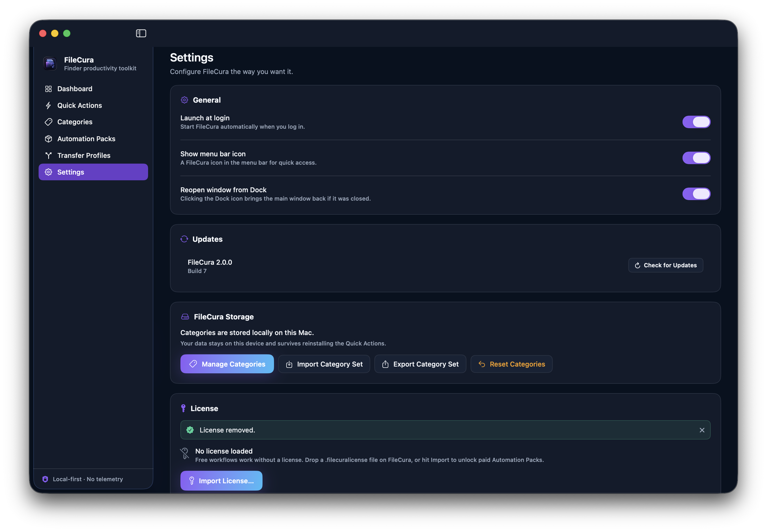Click the shield icon beside Local-first
The image size is (767, 532).
45,479
